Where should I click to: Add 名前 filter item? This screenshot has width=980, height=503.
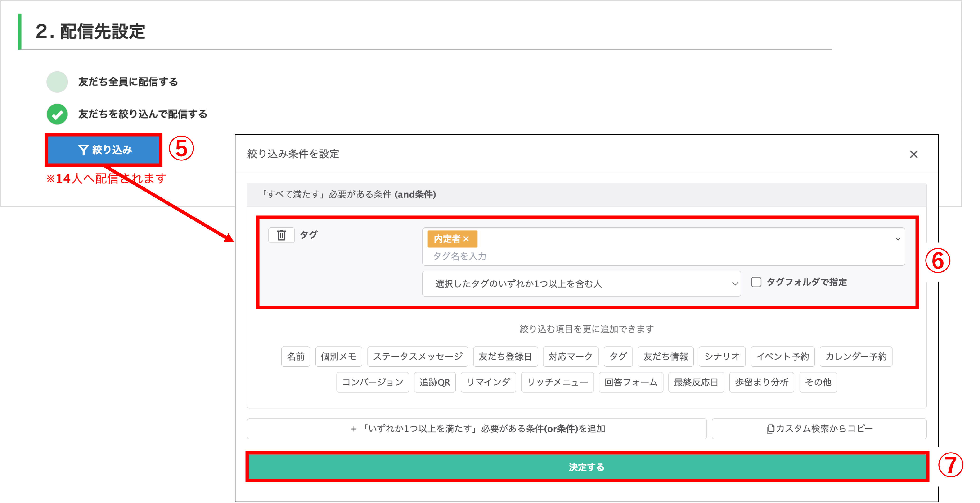(x=296, y=357)
